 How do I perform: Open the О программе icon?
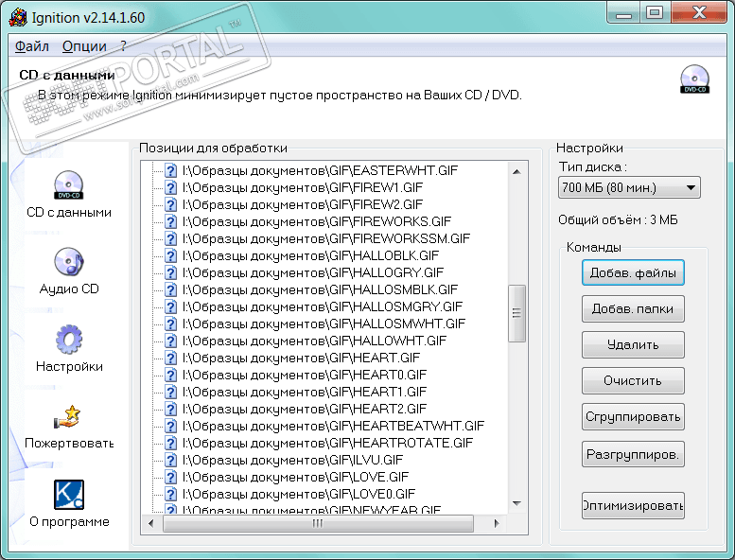click(69, 495)
